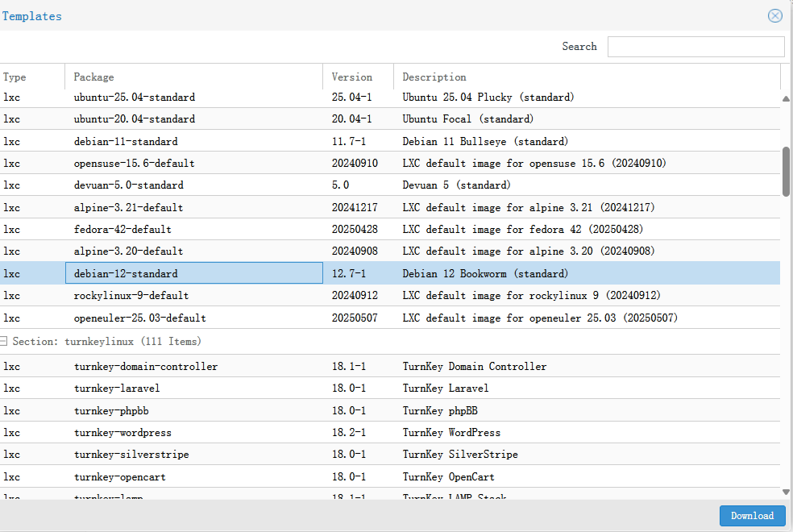Viewport: 793px width, 532px height.
Task: Select the debian-11-standard row
Action: [390, 141]
